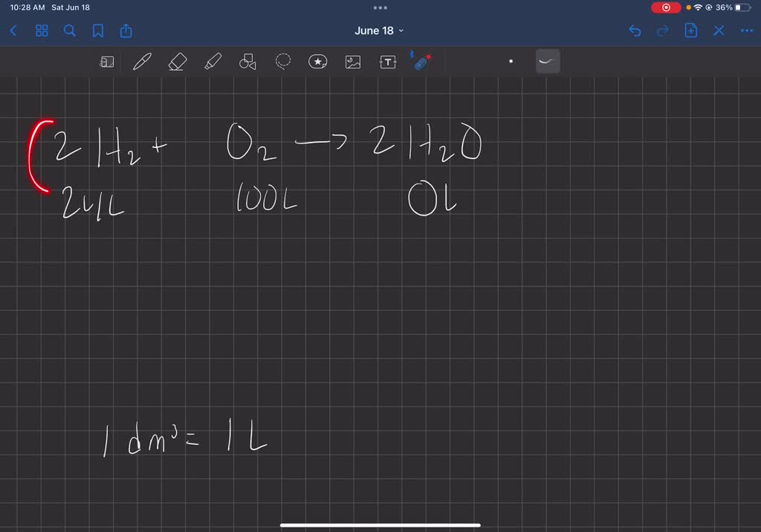
Task: Toggle the bookmark on this page
Action: click(x=97, y=30)
